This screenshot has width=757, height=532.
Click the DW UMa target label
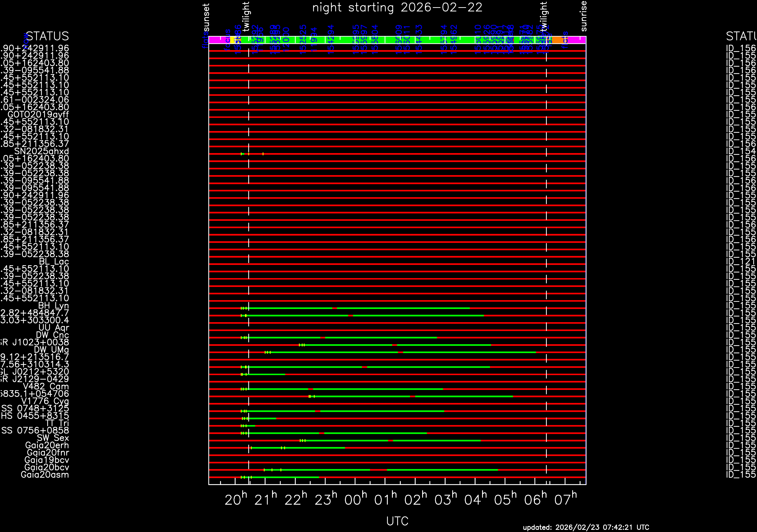pos(52,350)
